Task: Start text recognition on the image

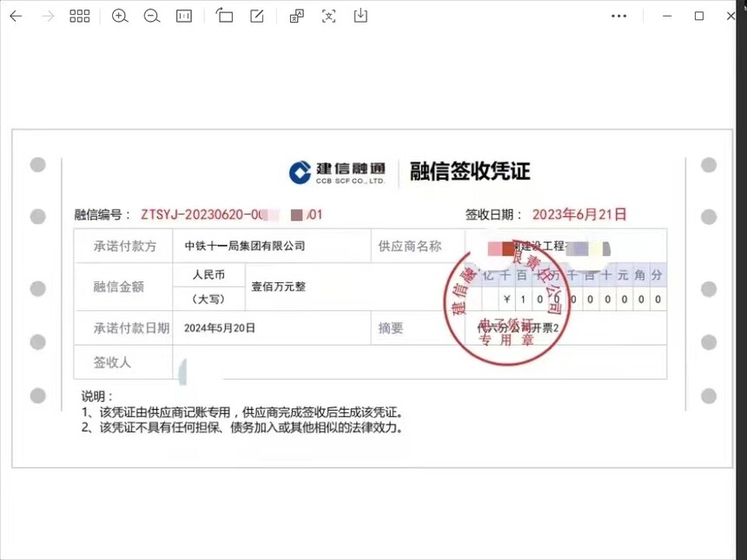Action: click(328, 16)
